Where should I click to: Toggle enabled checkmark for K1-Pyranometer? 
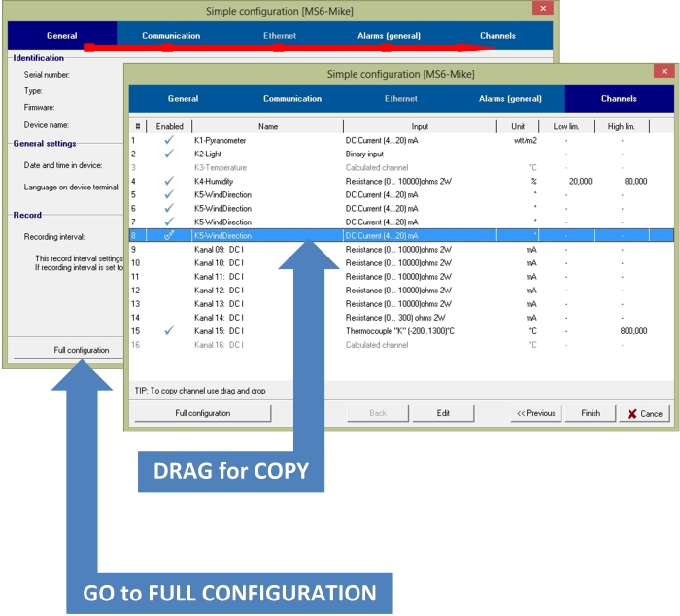point(169,140)
